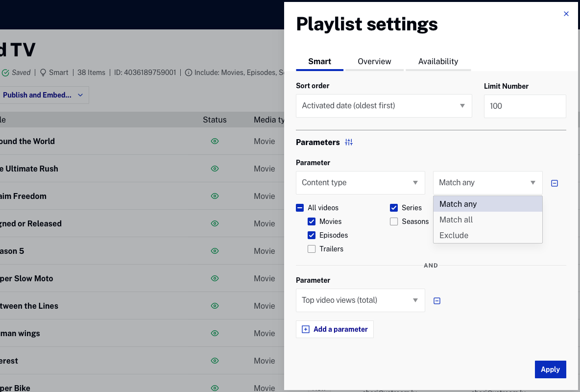Click the info icon before the Include summary
Viewport: 580px width, 392px height.
click(189, 72)
